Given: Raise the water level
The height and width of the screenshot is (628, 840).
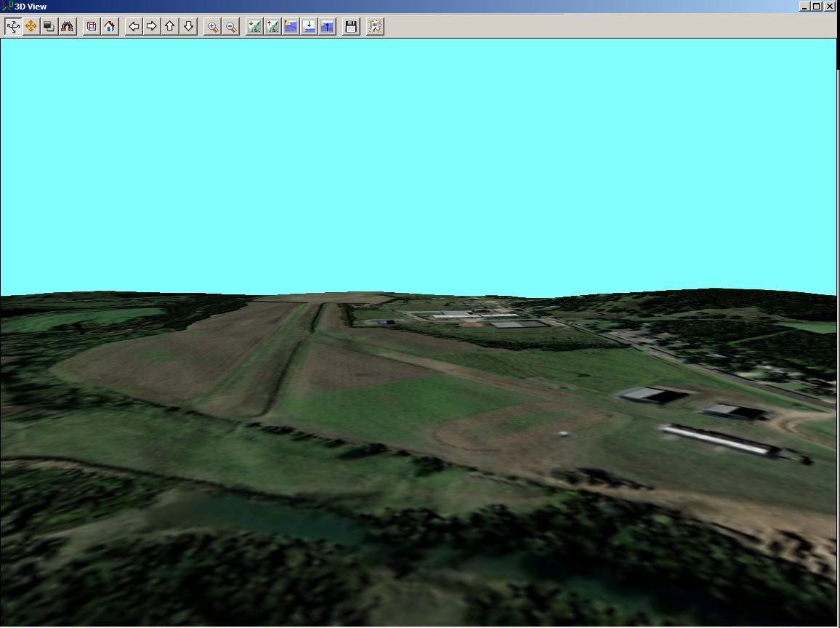Looking at the screenshot, I should (326, 26).
